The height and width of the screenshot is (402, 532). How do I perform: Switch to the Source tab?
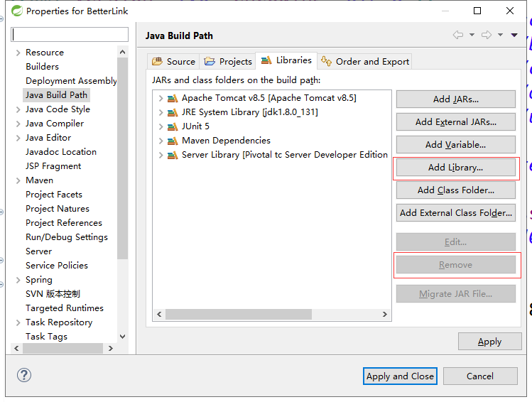point(173,61)
